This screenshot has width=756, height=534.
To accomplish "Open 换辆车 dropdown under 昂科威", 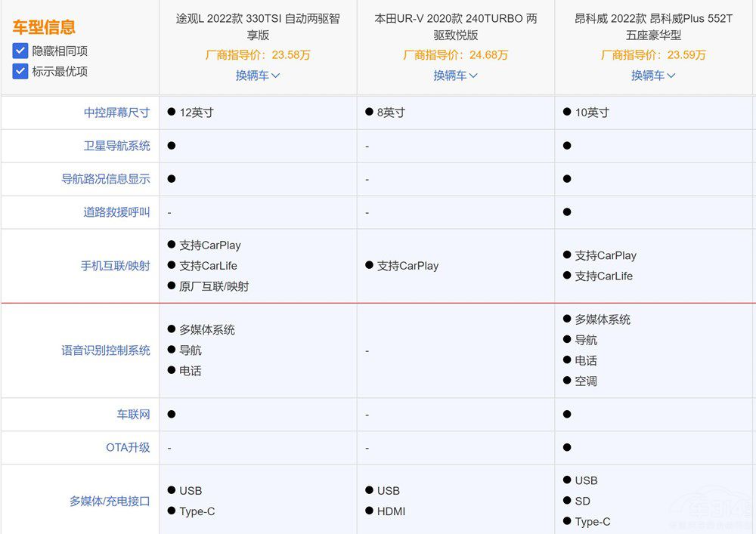I will tap(653, 76).
